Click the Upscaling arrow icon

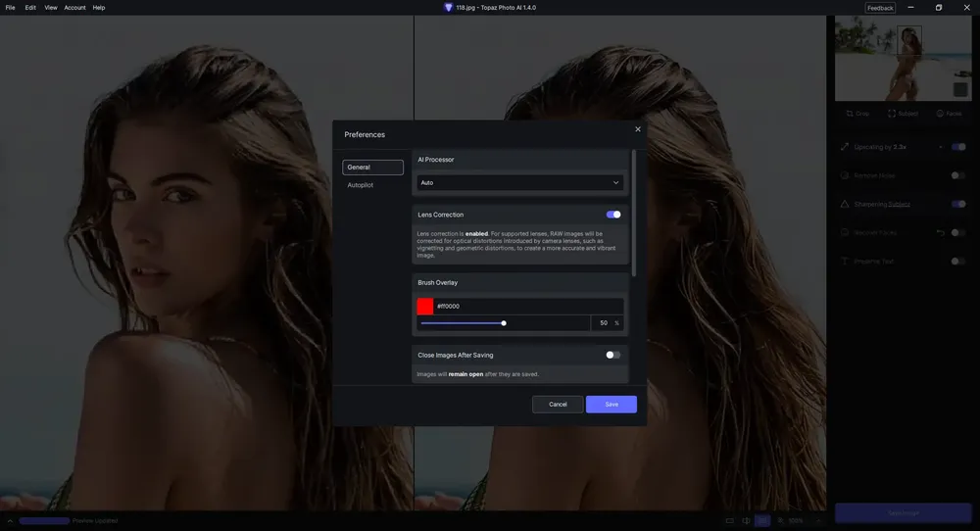[x=845, y=147]
